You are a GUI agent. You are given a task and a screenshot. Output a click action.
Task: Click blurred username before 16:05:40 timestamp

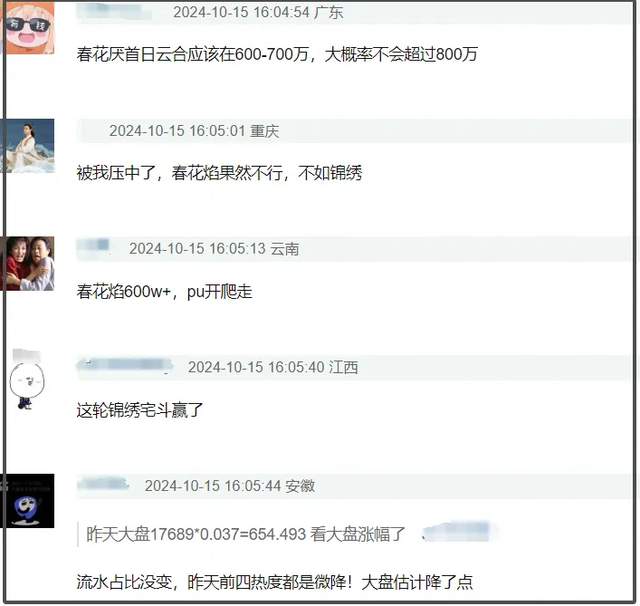click(125, 366)
